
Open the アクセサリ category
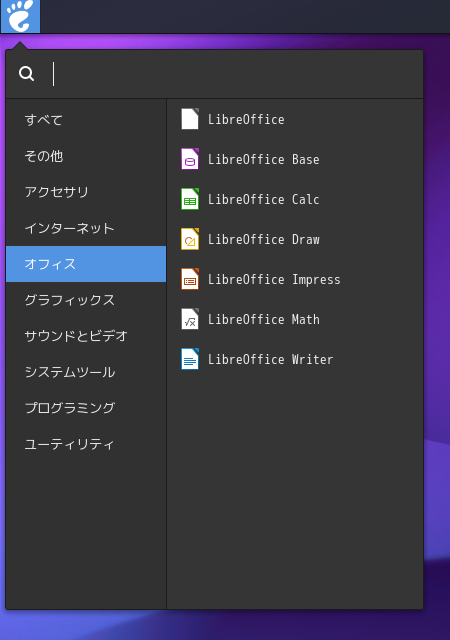tap(86, 192)
